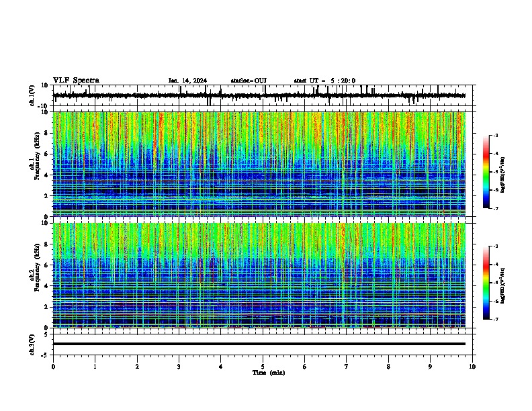Select the "start UT = 5 : 20: 0" text

324,81
